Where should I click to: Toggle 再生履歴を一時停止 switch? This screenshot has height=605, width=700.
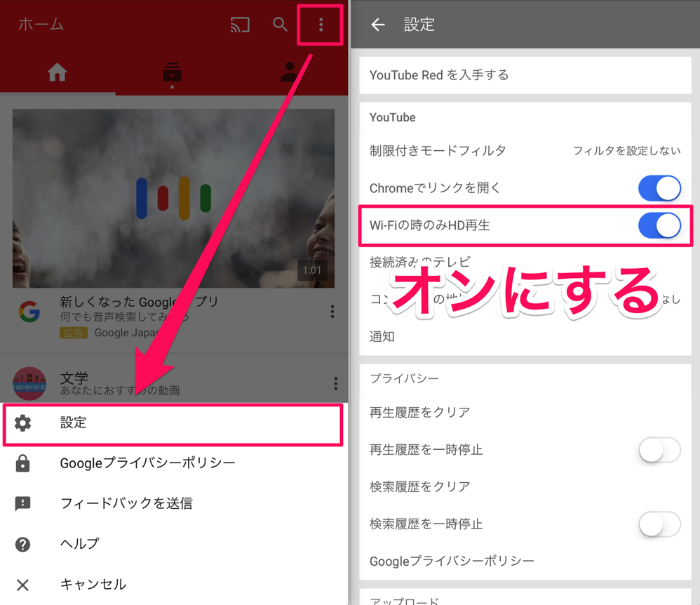click(x=659, y=449)
